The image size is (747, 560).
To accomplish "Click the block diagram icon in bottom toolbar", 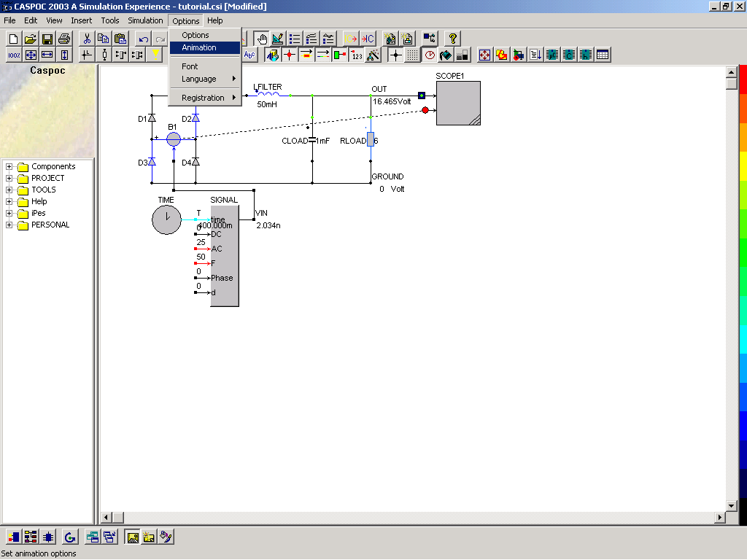I will click(31, 537).
